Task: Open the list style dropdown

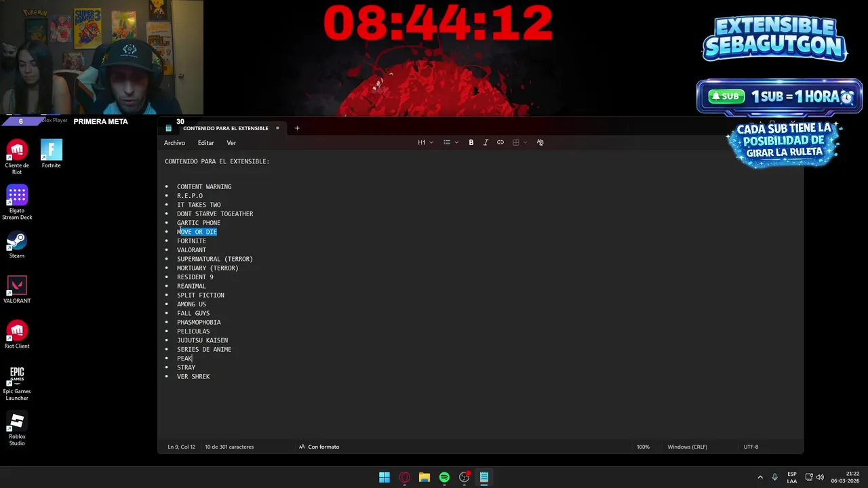Action: click(451, 142)
